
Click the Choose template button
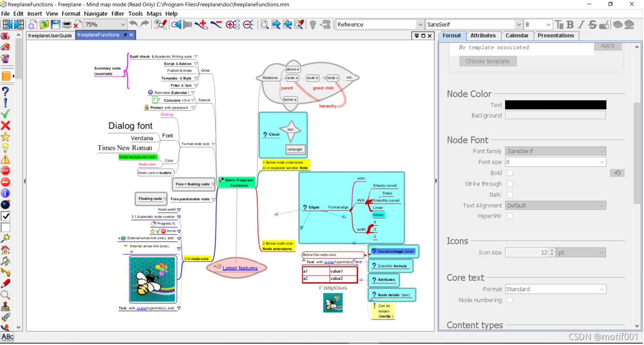click(x=488, y=61)
